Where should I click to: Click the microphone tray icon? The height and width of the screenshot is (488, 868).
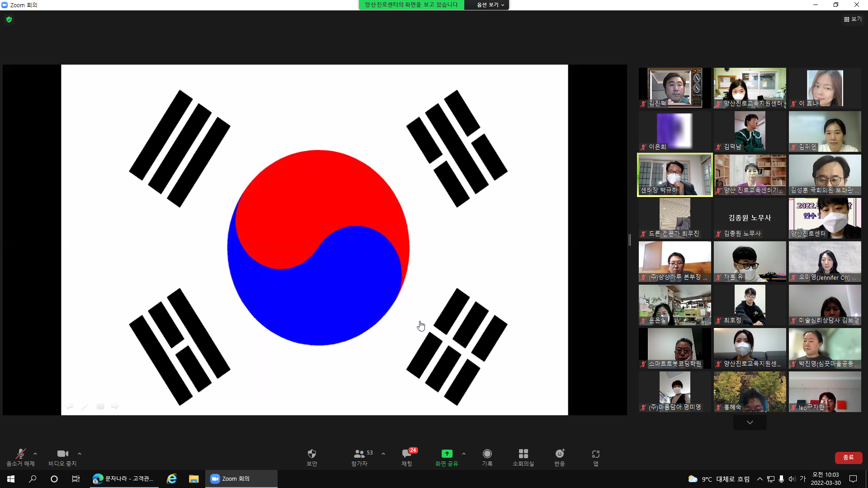coord(781,479)
